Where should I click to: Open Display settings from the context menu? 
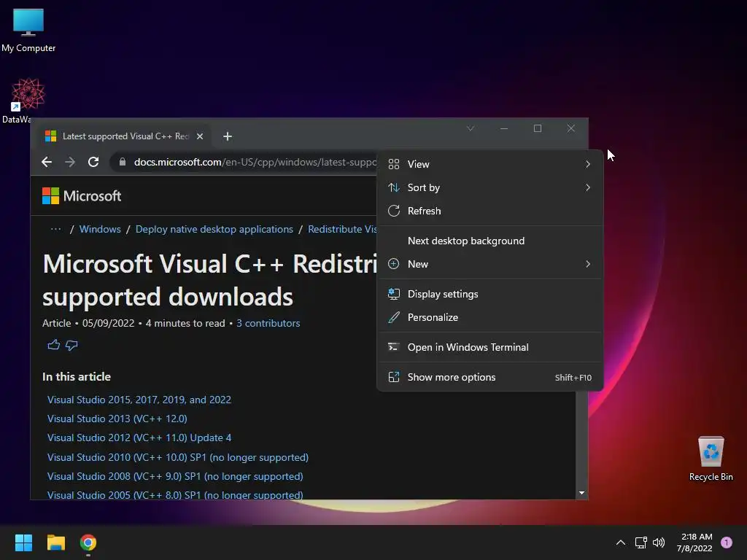pyautogui.click(x=489, y=295)
